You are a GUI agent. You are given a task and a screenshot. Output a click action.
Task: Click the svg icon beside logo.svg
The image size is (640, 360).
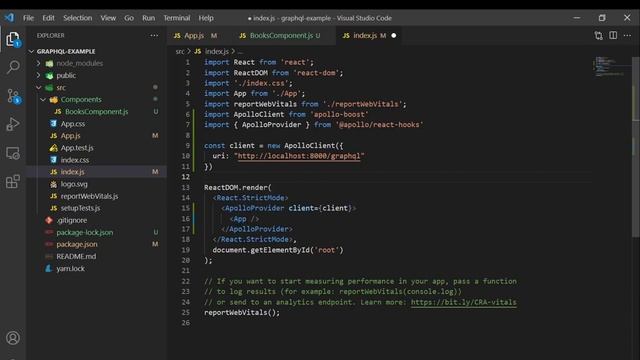pyautogui.click(x=53, y=184)
